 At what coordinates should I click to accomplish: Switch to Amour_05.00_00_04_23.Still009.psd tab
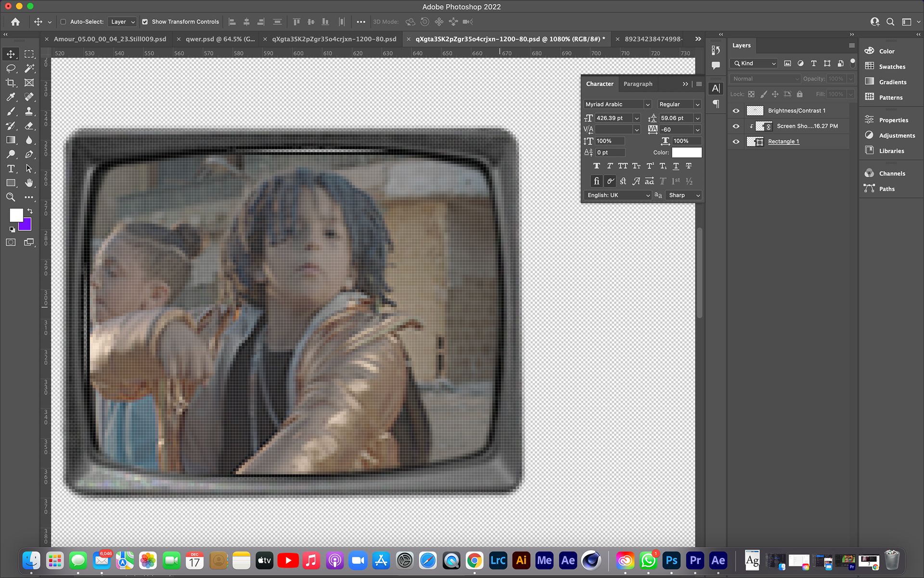tap(110, 39)
